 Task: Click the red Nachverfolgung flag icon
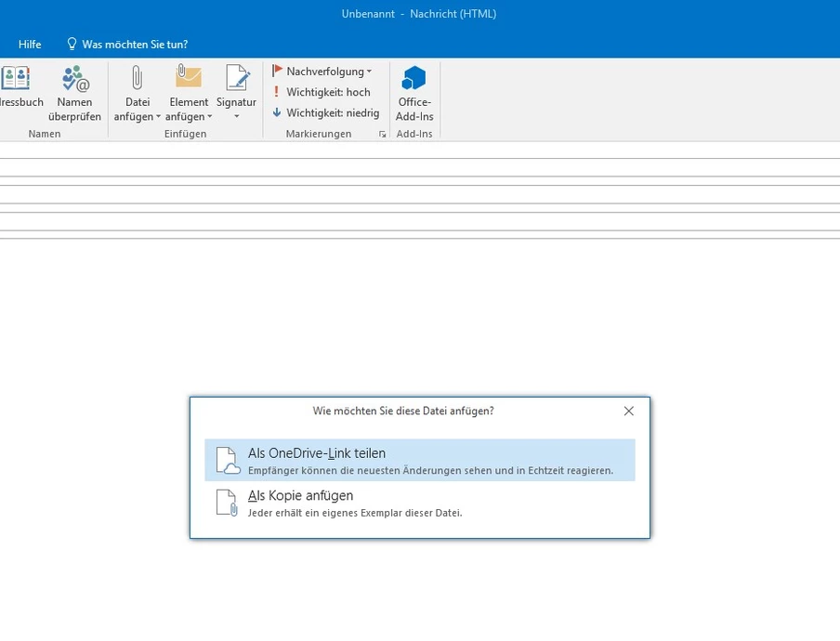pos(277,71)
